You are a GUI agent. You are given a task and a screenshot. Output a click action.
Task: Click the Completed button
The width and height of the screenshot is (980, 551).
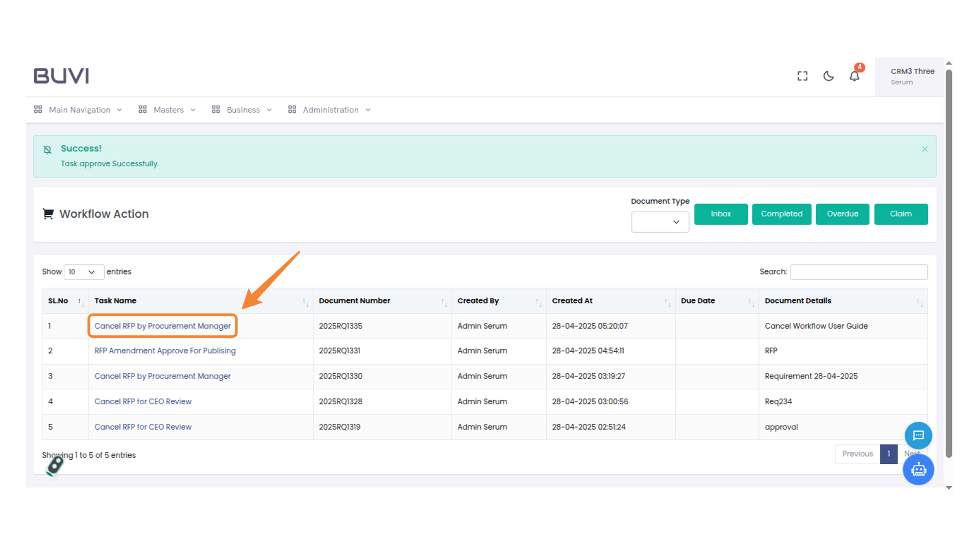tap(781, 214)
